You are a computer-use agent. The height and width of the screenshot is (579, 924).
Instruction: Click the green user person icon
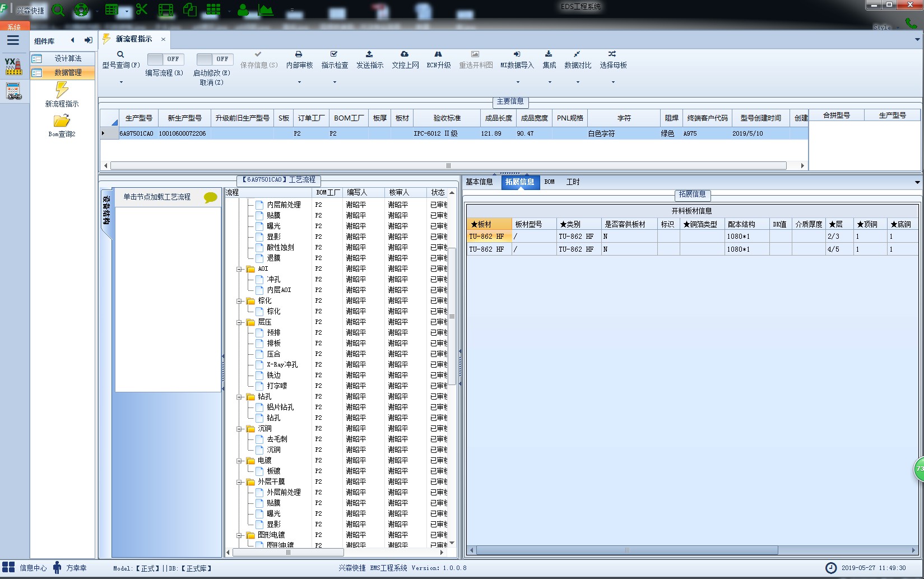click(x=243, y=10)
